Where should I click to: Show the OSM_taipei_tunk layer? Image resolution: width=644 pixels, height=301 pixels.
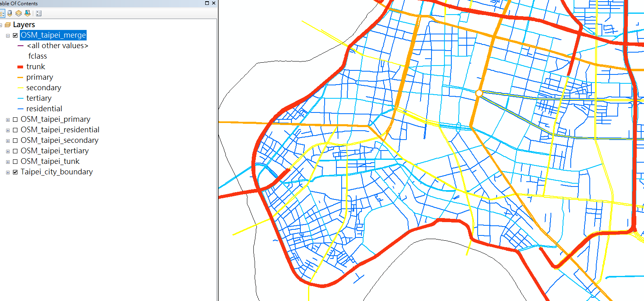[15, 161]
